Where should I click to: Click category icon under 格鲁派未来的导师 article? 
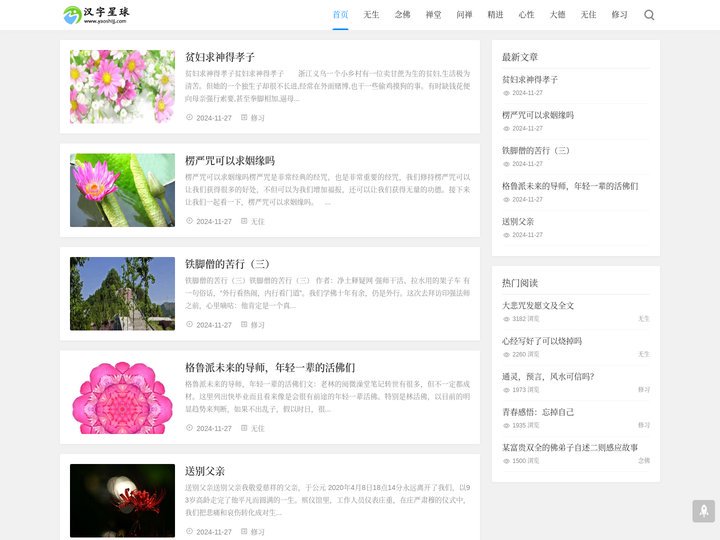coord(244,428)
